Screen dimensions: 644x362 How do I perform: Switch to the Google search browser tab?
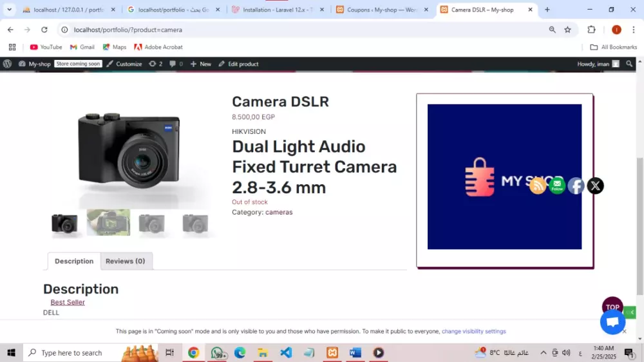[174, 10]
